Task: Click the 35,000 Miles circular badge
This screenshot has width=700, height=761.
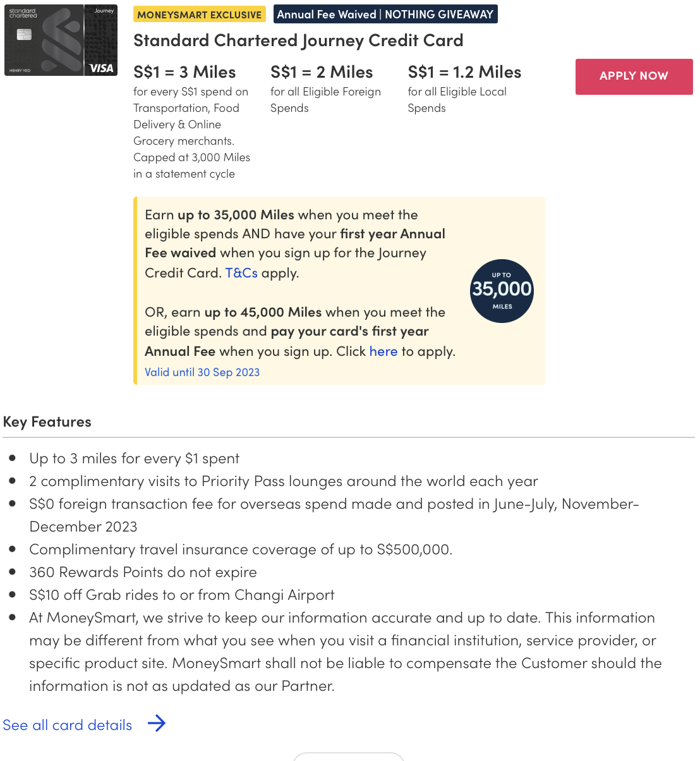Action: 502,291
